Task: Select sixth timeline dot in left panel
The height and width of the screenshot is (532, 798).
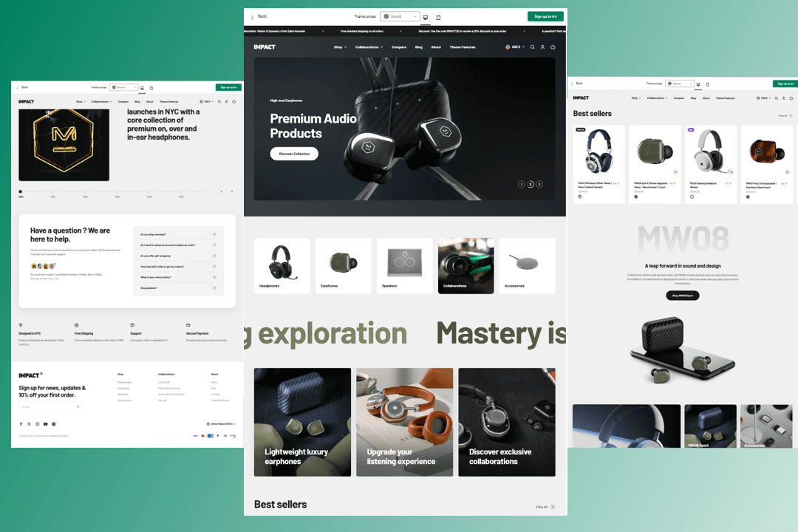Action: [181, 191]
